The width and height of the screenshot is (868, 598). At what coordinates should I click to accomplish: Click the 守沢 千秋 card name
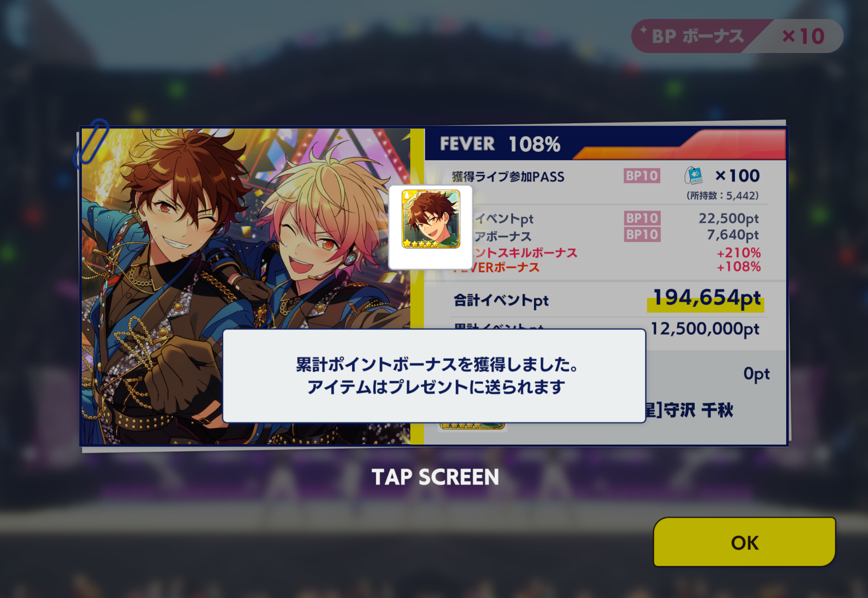pyautogui.click(x=698, y=410)
